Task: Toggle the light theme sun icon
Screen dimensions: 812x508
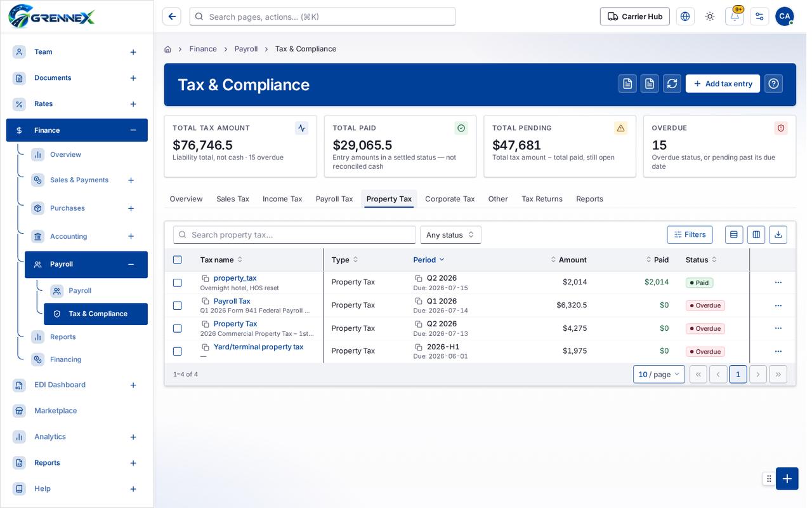Action: pyautogui.click(x=710, y=17)
